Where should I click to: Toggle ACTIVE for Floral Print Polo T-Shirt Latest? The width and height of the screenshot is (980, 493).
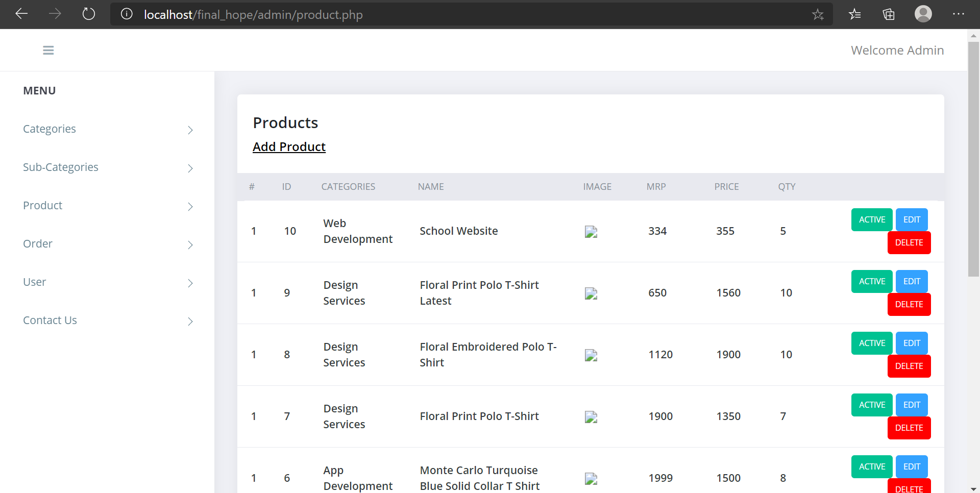click(x=871, y=281)
